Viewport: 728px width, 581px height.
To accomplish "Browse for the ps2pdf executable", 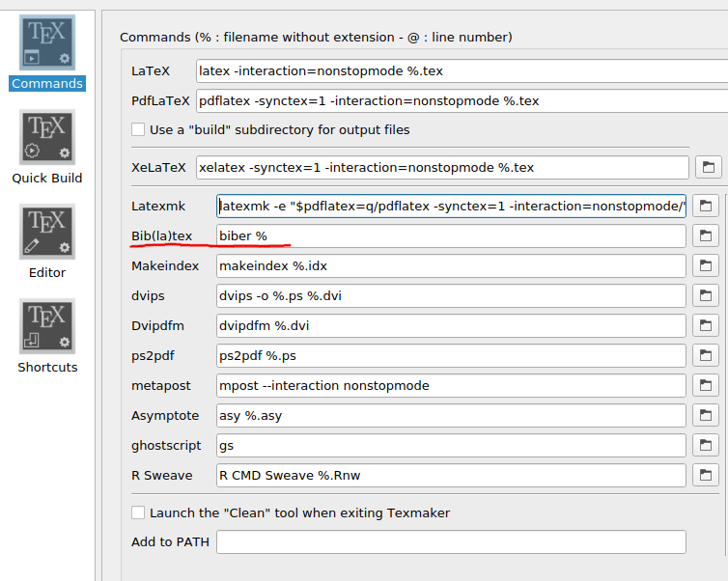I will coord(708,355).
